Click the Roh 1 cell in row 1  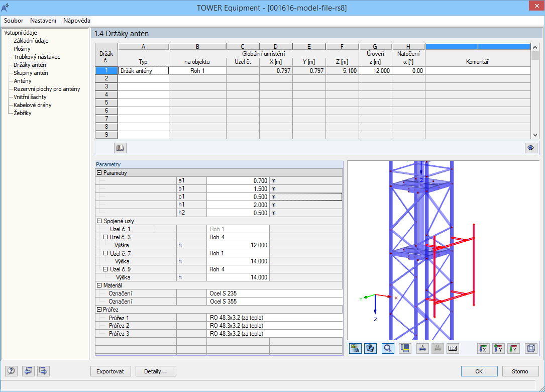(x=197, y=70)
